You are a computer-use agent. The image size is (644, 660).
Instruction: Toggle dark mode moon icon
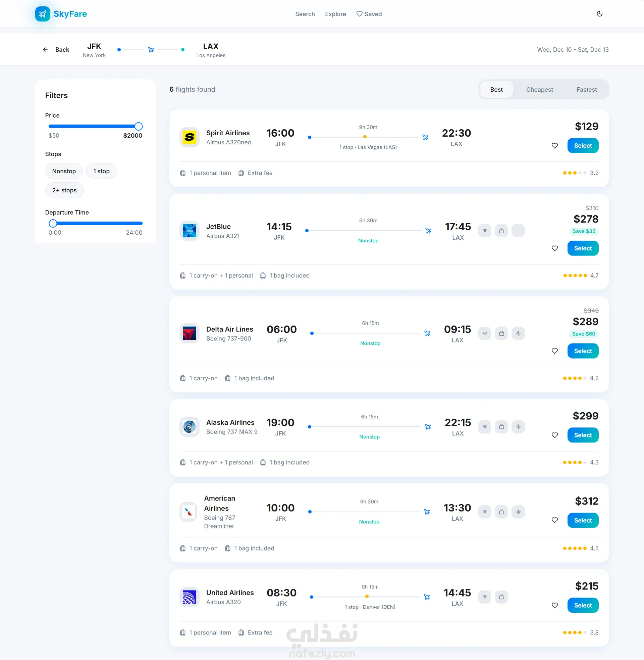599,14
